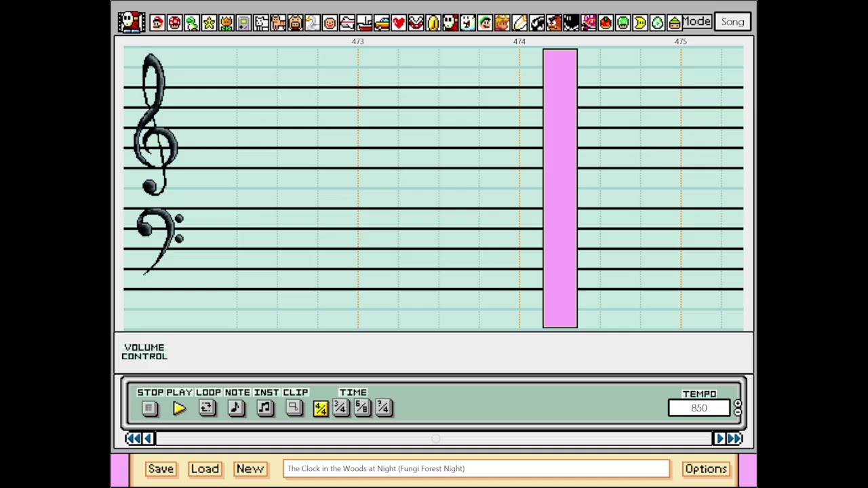Select the Fire Flower instrument icon
Viewport: 868px width, 488px height.
(226, 22)
